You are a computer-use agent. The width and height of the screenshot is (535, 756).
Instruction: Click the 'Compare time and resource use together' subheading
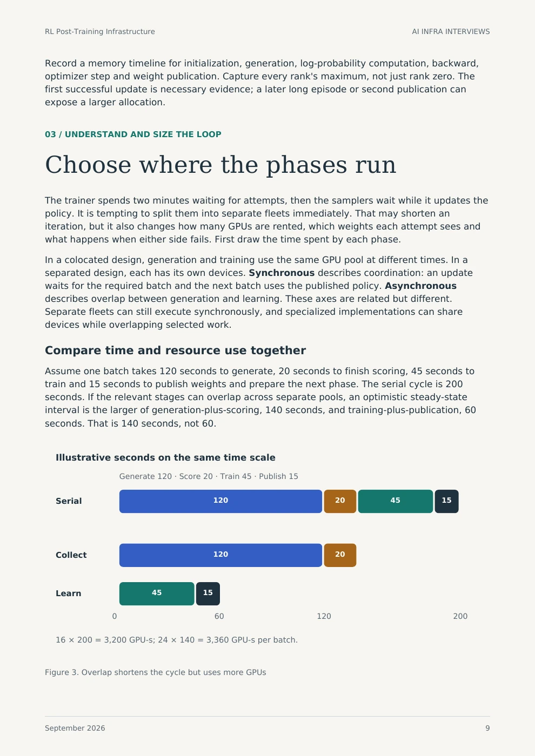175,350
